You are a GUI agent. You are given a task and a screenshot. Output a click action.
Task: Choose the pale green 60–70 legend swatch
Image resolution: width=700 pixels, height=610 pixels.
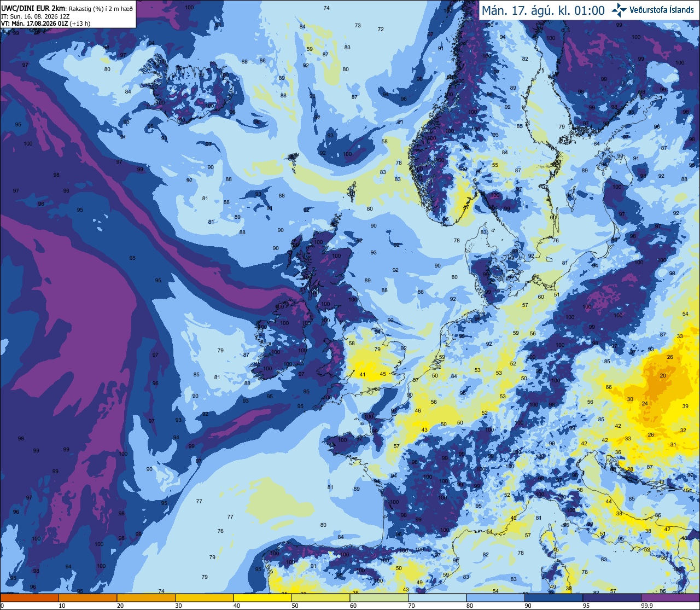click(x=379, y=598)
